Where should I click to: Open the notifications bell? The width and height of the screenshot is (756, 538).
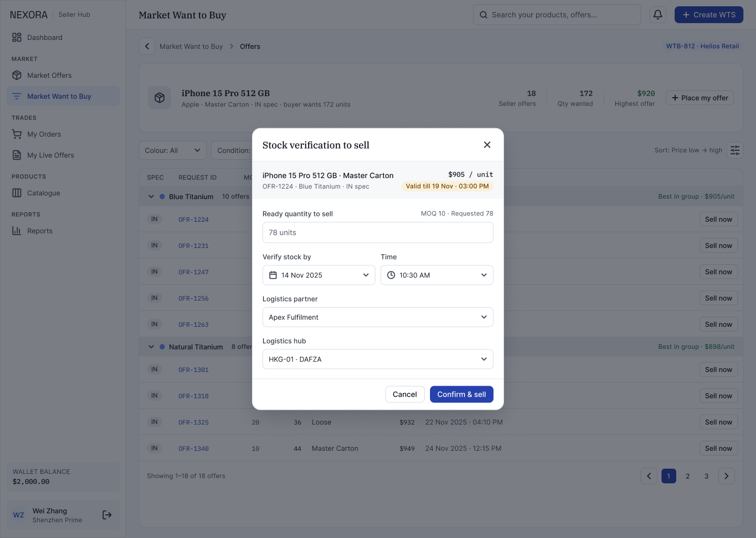click(x=658, y=15)
